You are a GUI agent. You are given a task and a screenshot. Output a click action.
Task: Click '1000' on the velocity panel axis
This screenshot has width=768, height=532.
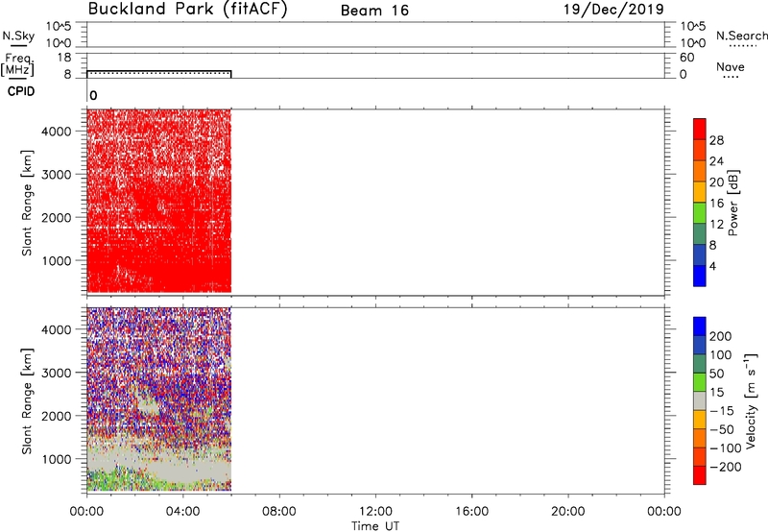[56, 459]
